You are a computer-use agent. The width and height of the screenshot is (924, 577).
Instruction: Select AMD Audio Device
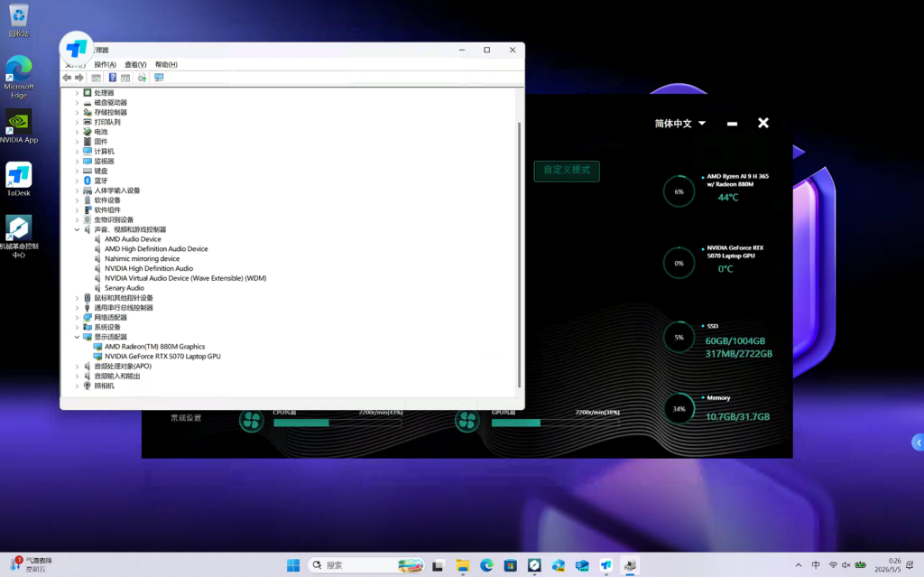[133, 239]
